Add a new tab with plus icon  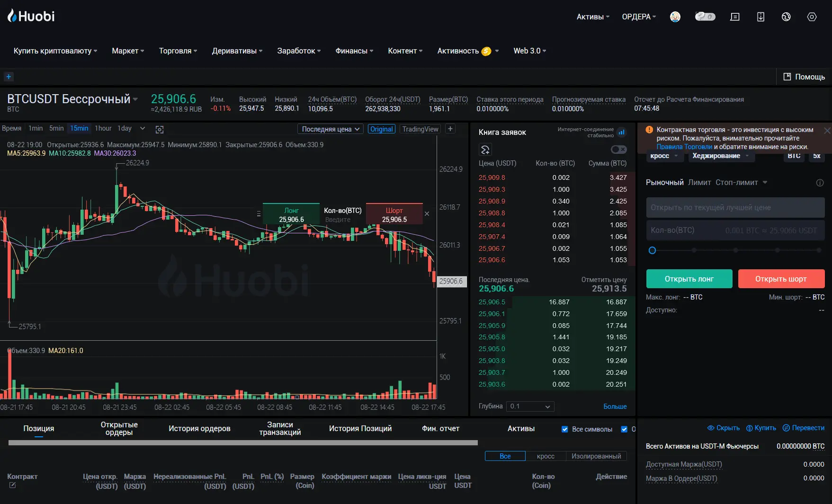[x=9, y=77]
